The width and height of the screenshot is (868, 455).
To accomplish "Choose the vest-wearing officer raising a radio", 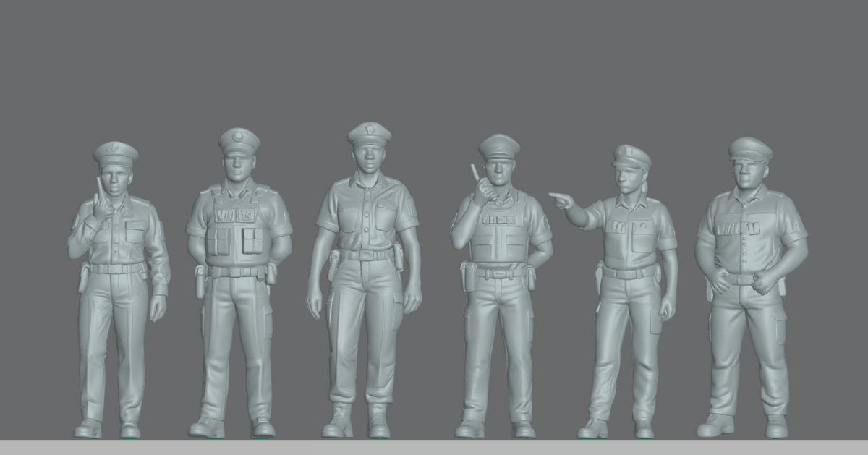I will pyautogui.click(x=500, y=286).
